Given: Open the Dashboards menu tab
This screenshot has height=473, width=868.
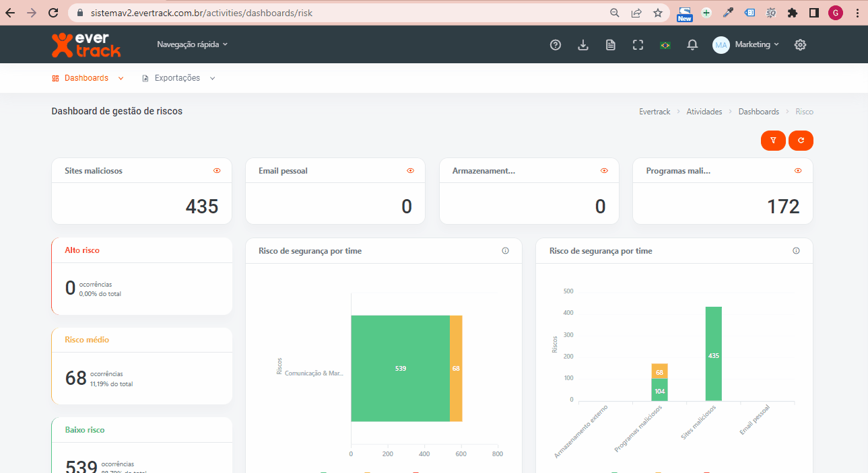Looking at the screenshot, I should pos(88,78).
